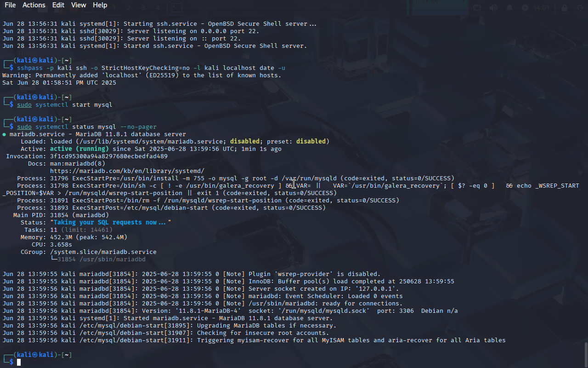Click the empty prompt cursor block
This screenshot has height=368, width=588.
19,362
